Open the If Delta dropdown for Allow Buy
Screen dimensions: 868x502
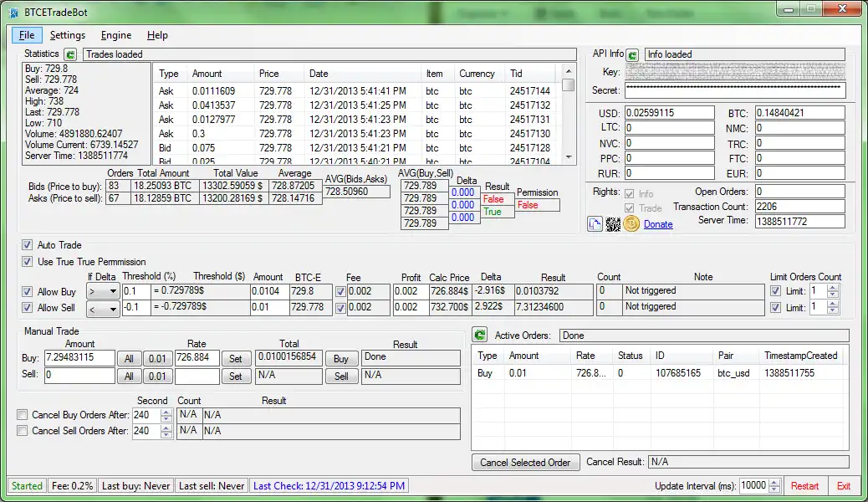coord(103,291)
